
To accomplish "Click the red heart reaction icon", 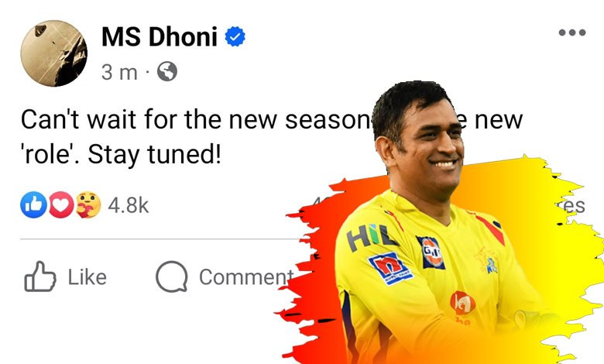I will click(x=60, y=205).
